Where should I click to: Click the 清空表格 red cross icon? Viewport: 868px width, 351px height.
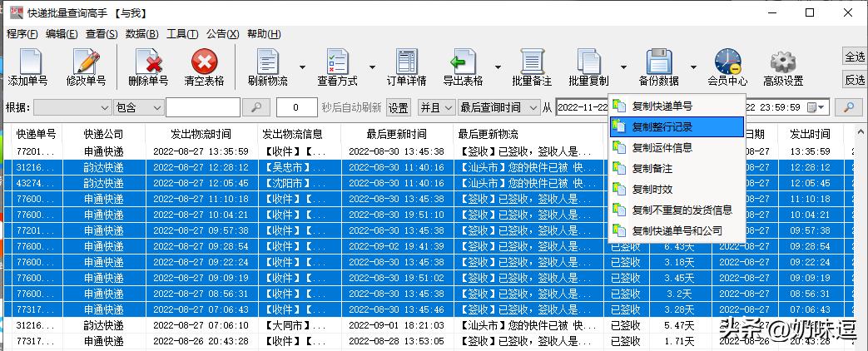204,62
